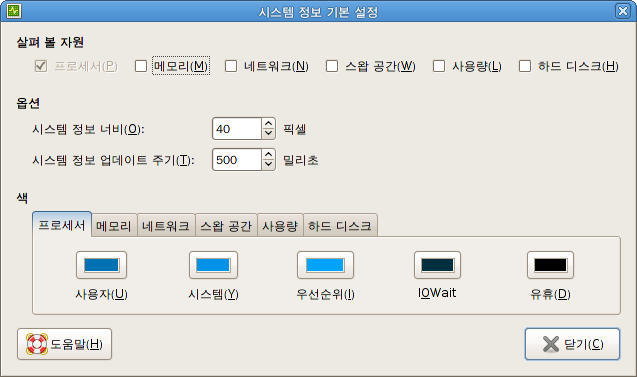Viewport: 637px width, 377px height.
Task: Switch to the 네트워크 color tab
Action: pos(166,225)
